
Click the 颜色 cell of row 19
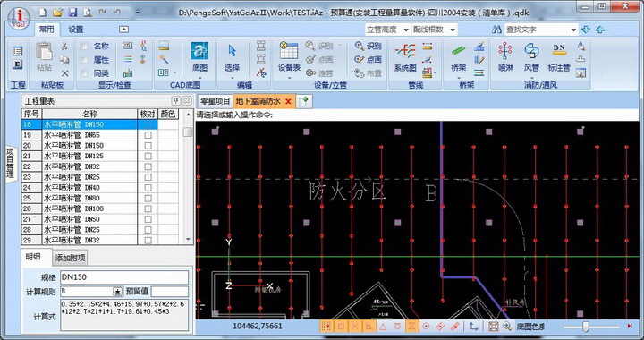[168, 135]
